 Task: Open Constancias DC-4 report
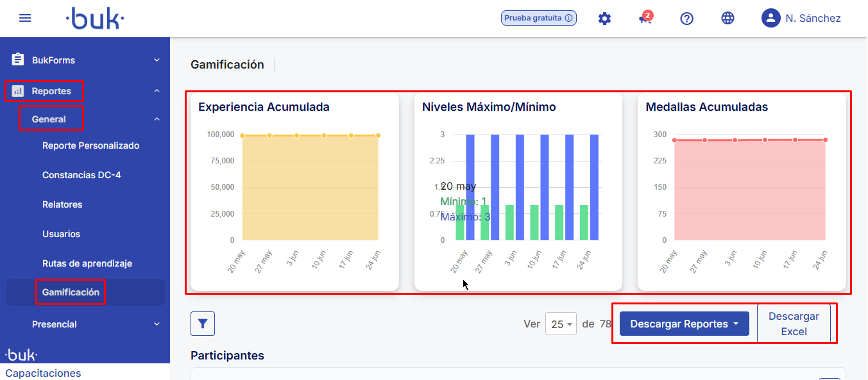tap(81, 175)
